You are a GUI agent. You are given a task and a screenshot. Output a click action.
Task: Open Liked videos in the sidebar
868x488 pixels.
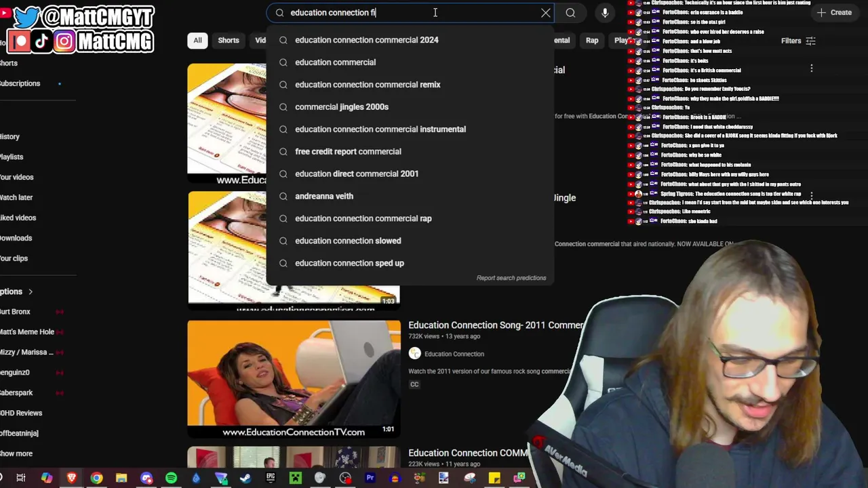click(18, 218)
